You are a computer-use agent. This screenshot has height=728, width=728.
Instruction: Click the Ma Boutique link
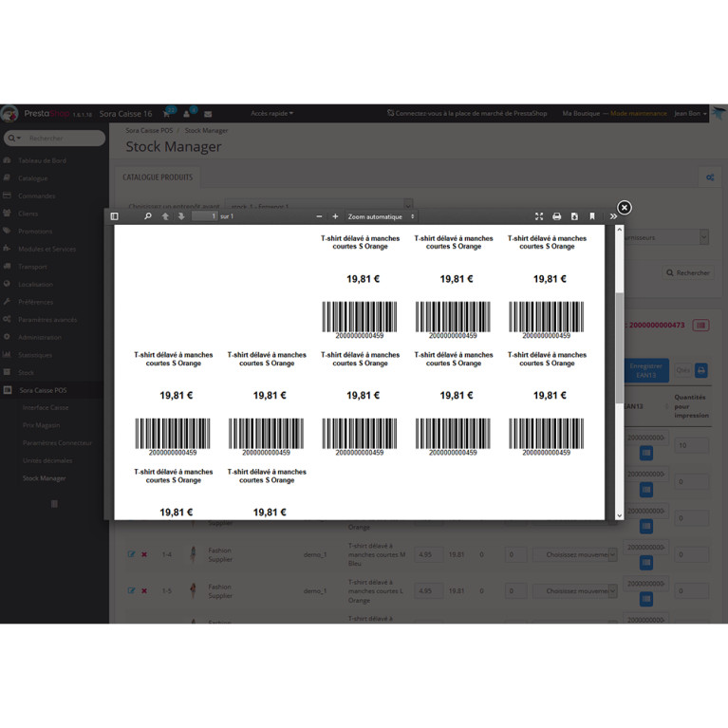(x=580, y=113)
